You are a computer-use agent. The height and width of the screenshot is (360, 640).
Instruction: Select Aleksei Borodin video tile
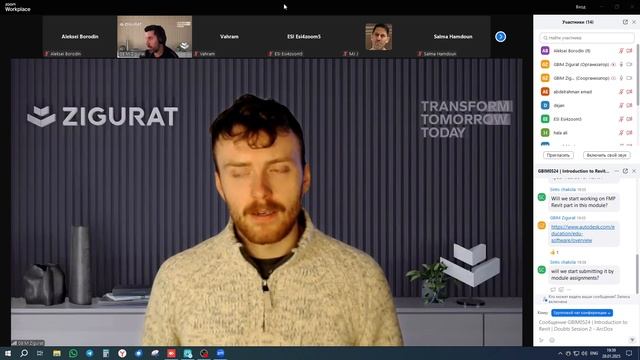point(80,37)
